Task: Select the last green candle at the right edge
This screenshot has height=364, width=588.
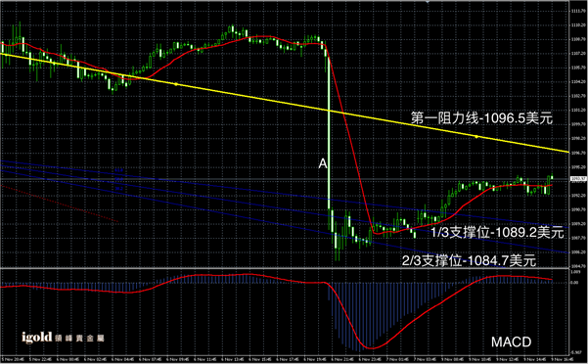Action: [552, 178]
